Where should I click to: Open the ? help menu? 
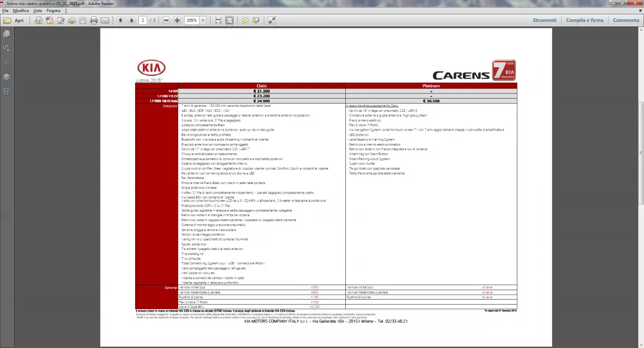65,11
